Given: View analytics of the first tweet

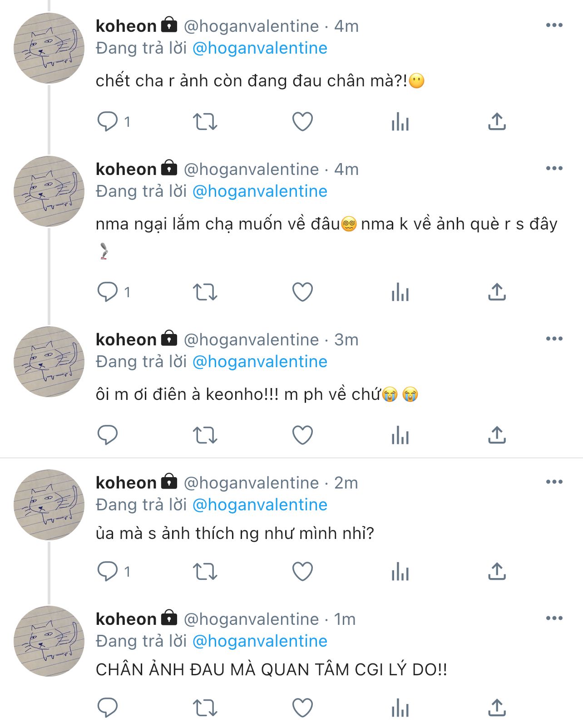Looking at the screenshot, I should tap(400, 121).
